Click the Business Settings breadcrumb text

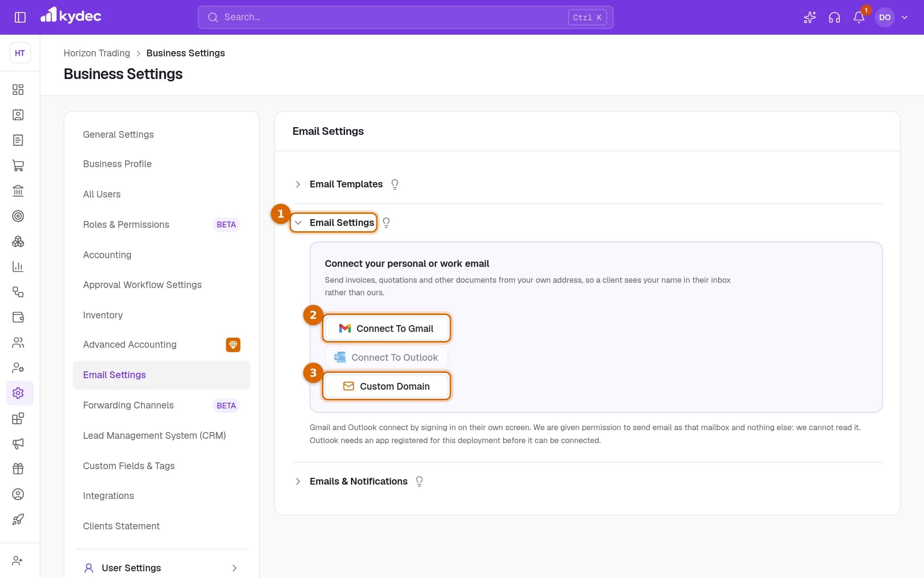tap(185, 53)
